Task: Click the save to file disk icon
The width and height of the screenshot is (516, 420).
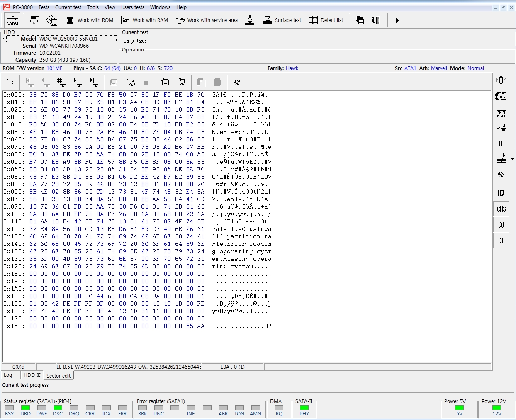Action: point(181,82)
